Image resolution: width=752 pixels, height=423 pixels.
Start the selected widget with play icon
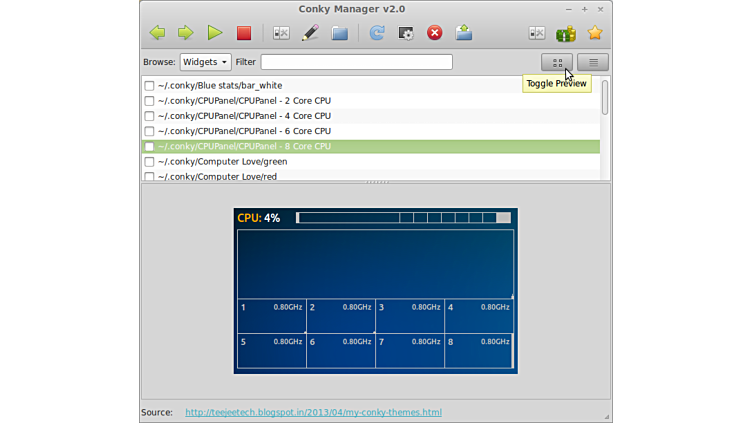coord(214,33)
